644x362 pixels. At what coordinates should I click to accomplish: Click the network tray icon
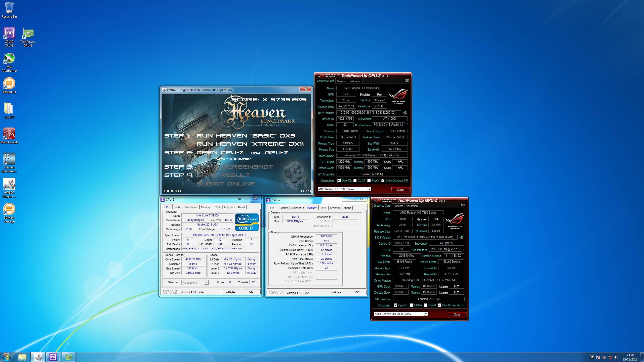[610, 357]
